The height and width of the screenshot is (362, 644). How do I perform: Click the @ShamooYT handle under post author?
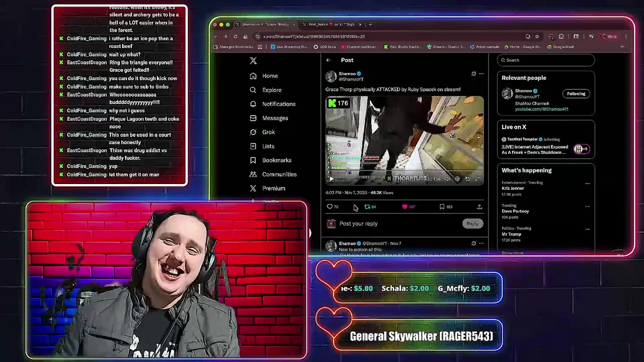coord(351,79)
